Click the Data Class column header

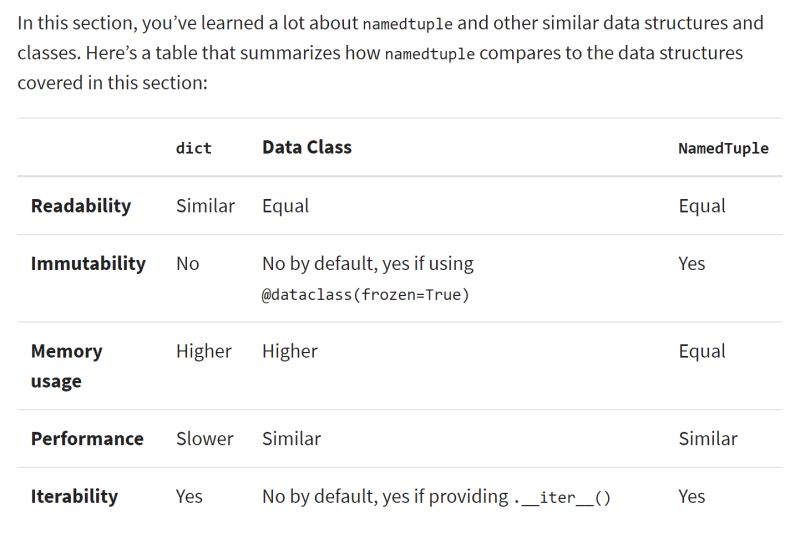(x=307, y=147)
